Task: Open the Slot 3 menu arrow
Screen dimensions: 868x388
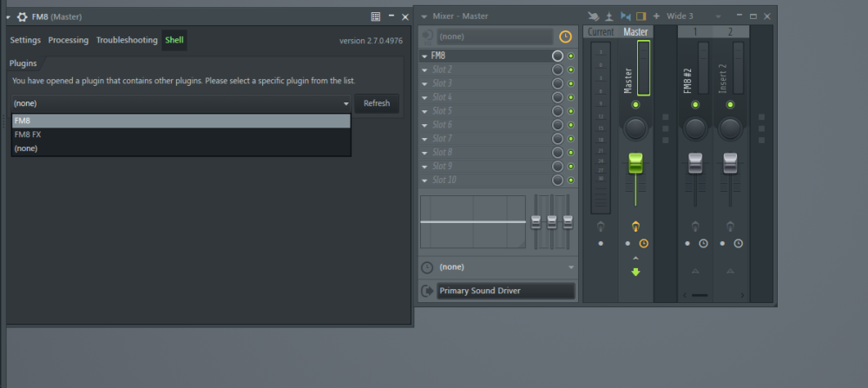Action: point(424,83)
